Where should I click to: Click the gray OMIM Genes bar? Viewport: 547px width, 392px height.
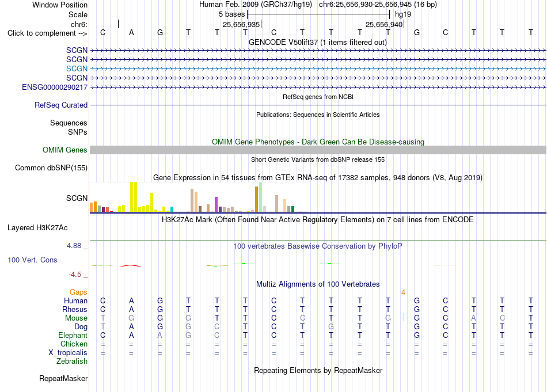(318, 150)
